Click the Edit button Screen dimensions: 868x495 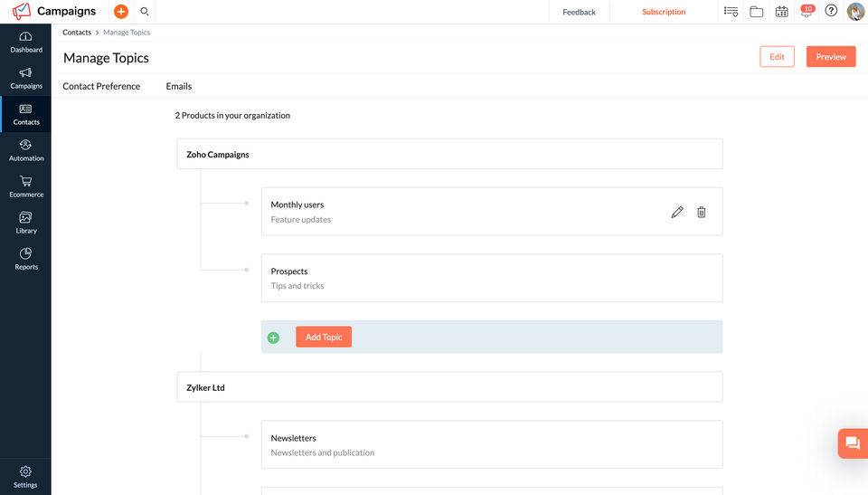pyautogui.click(x=777, y=57)
